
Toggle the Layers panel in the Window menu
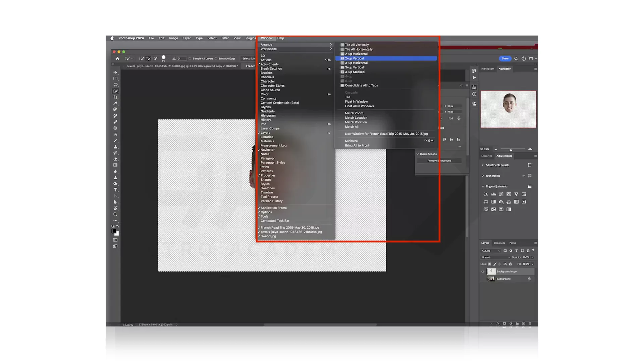[296, 133]
